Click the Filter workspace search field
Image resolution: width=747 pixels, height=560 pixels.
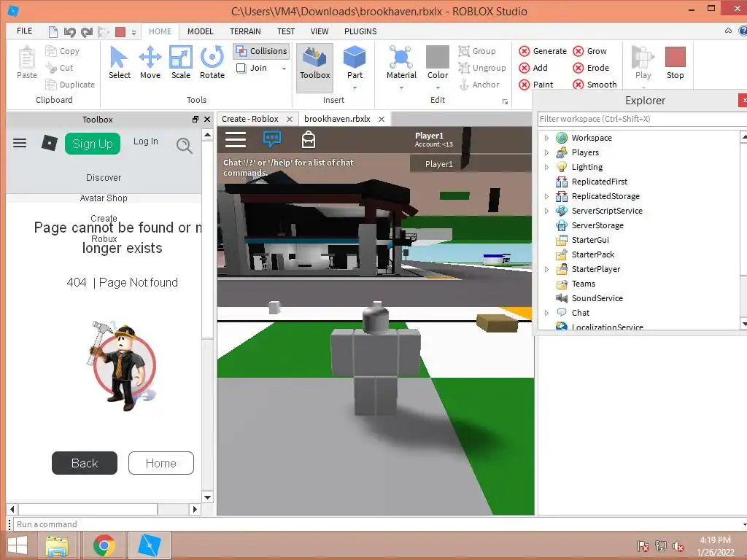click(642, 119)
